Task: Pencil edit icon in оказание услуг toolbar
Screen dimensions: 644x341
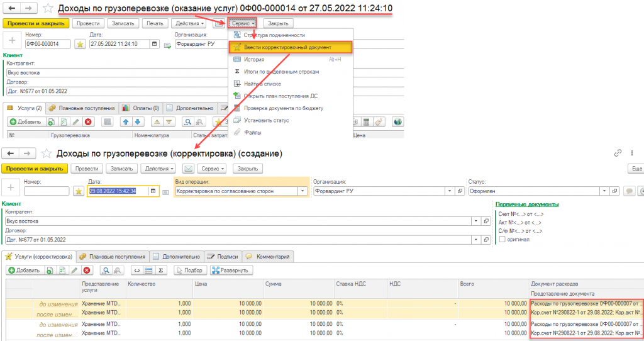Action: point(75,121)
